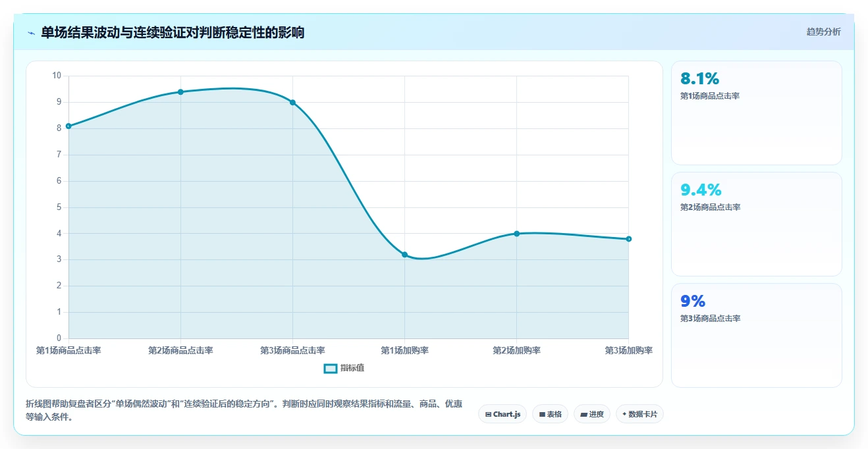
Task: Click the data point for 第1场商品点击率
Action: [x=68, y=126]
